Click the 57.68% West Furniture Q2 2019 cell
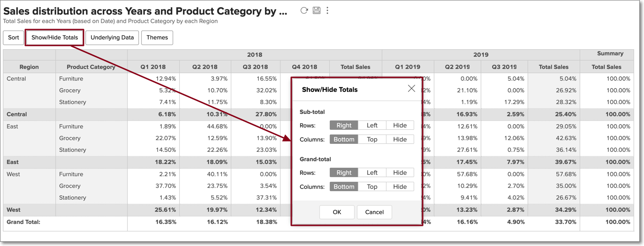The image size is (644, 246). click(x=457, y=174)
